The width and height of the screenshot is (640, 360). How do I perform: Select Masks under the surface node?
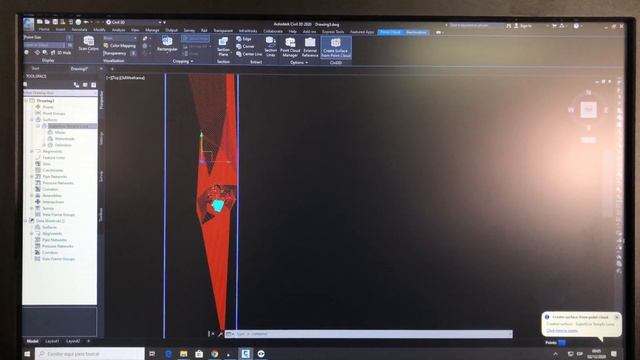click(x=60, y=132)
